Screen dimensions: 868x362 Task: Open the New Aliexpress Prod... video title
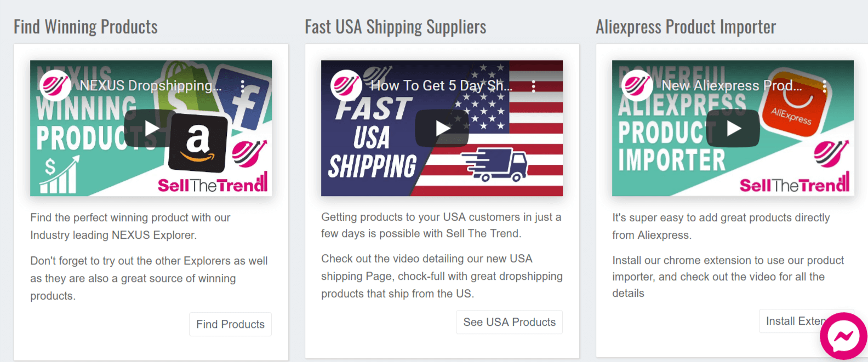tap(732, 86)
